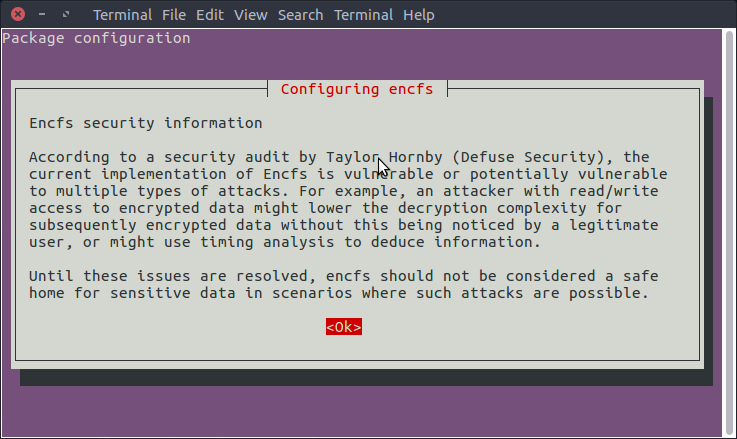Click the window maximize/restore icon

(66, 15)
